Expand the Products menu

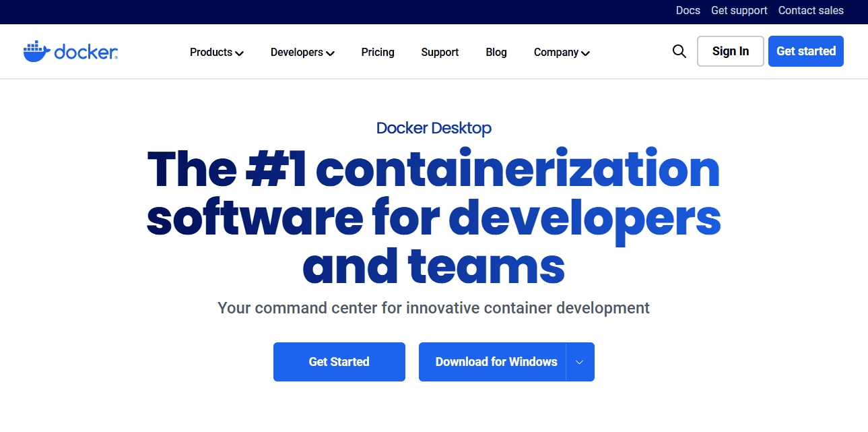tap(217, 52)
